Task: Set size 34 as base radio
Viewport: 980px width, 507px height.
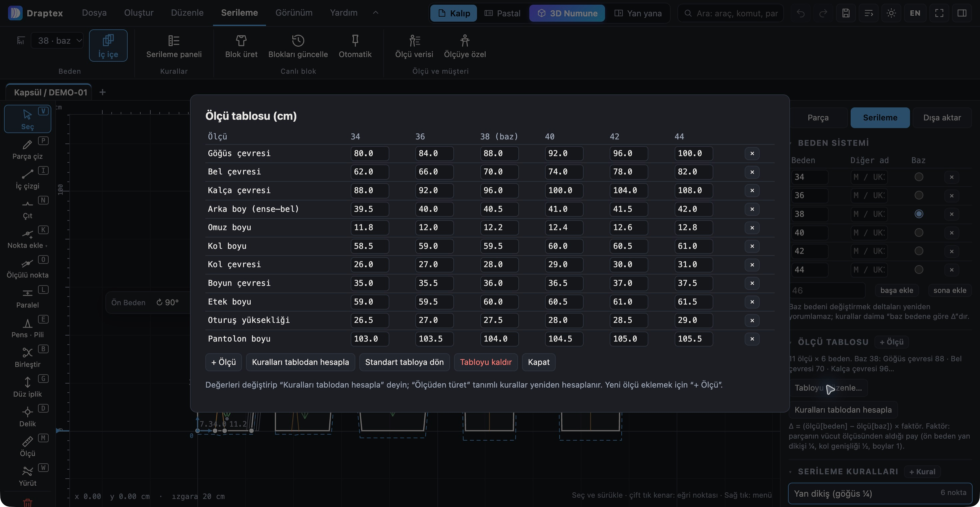Action: pyautogui.click(x=918, y=176)
